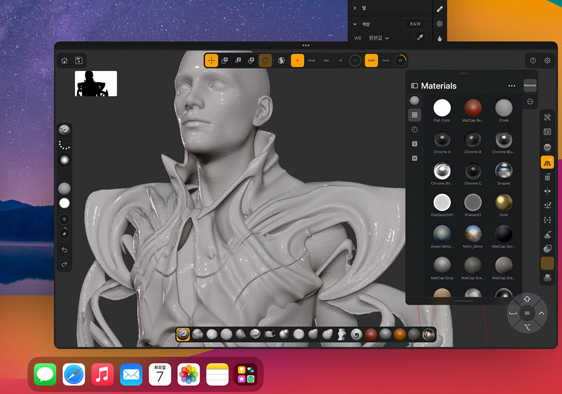The height and width of the screenshot is (394, 562).
Task: Open the dotted stroke type selector
Action: 65,145
